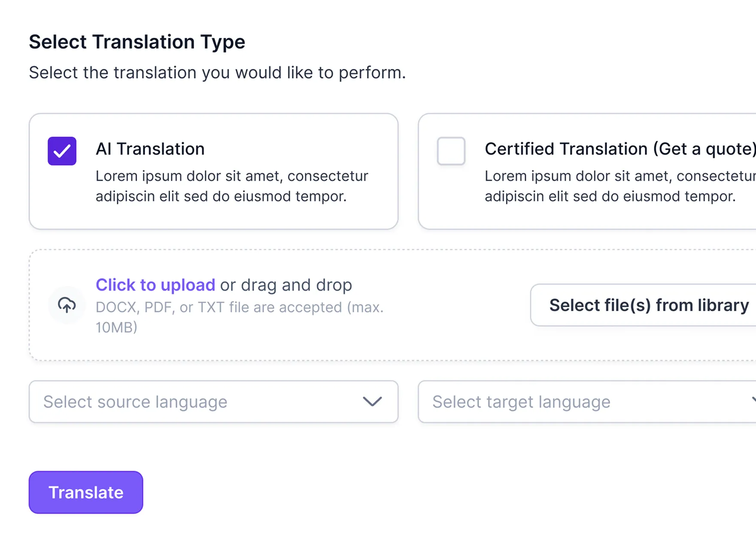Click Select file(s) from library

[x=648, y=305]
